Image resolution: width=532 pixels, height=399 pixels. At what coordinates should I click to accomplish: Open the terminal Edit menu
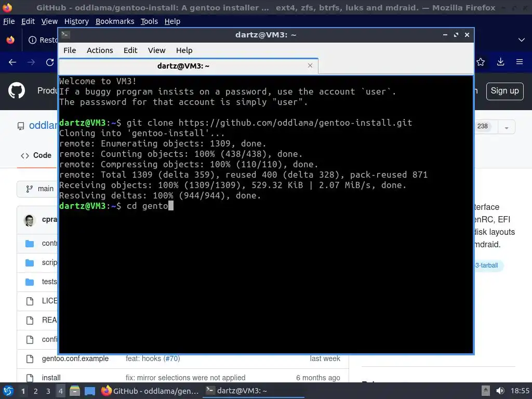click(x=130, y=50)
